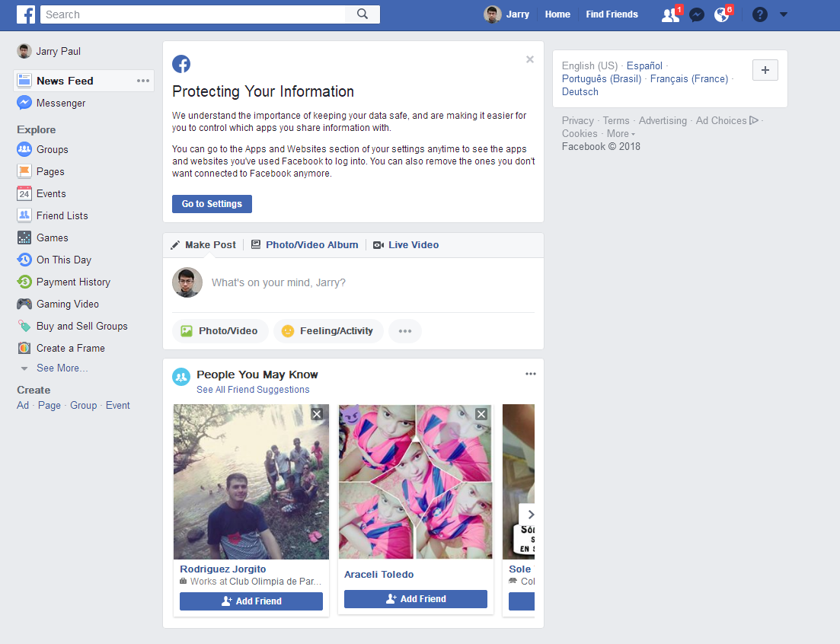Open the Privacy footer link

(x=577, y=120)
